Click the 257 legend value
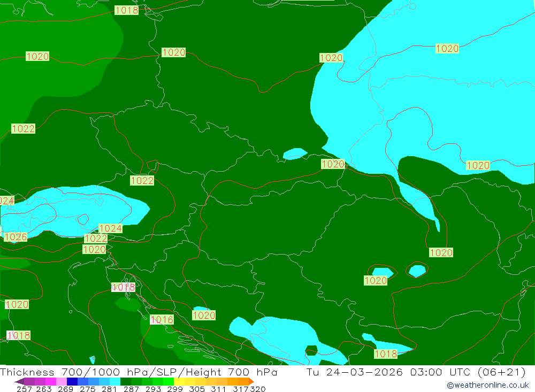Screen dimensions: 535x392 pos(24,389)
